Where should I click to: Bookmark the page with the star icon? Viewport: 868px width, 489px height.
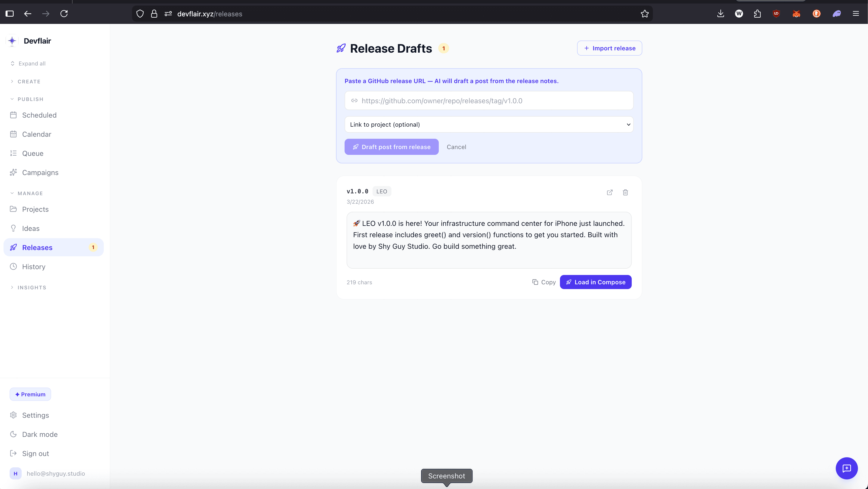click(645, 14)
